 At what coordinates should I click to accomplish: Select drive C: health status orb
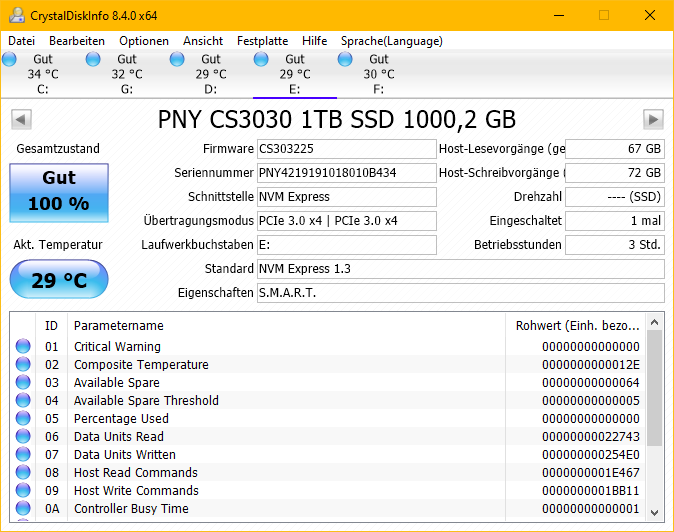click(x=10, y=60)
